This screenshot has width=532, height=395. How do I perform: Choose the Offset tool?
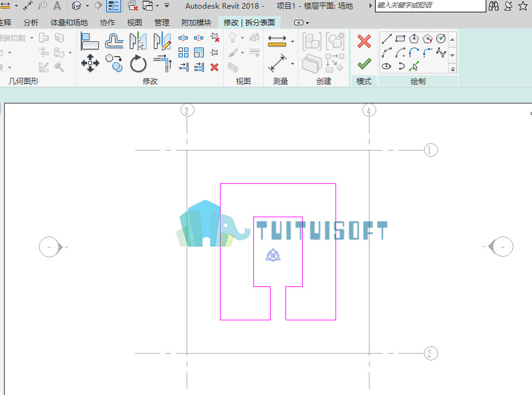(x=114, y=41)
